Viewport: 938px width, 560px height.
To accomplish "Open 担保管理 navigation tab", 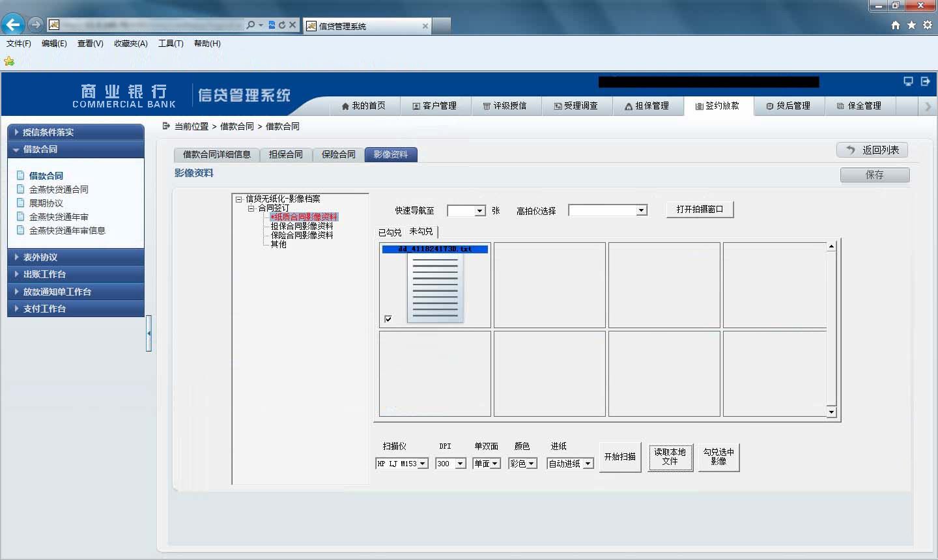I will [647, 105].
